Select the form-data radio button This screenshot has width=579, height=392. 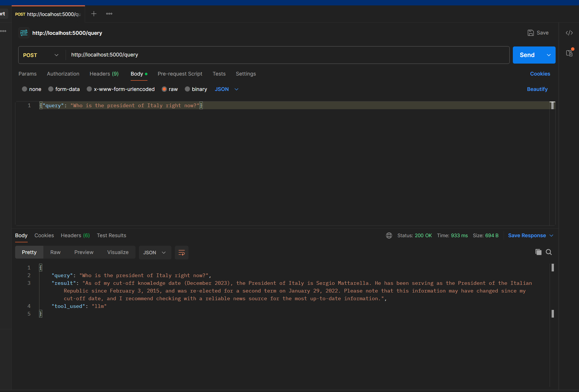click(51, 89)
